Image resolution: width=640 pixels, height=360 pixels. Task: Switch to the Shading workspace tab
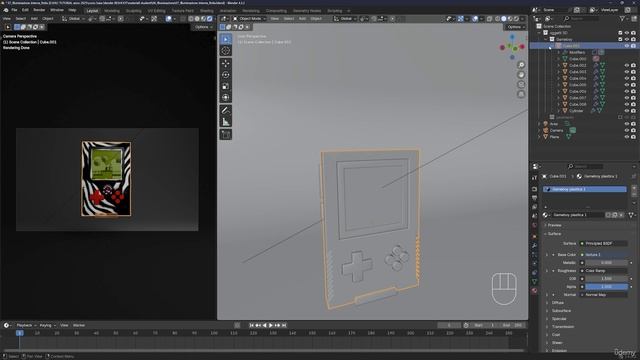tap(207, 11)
